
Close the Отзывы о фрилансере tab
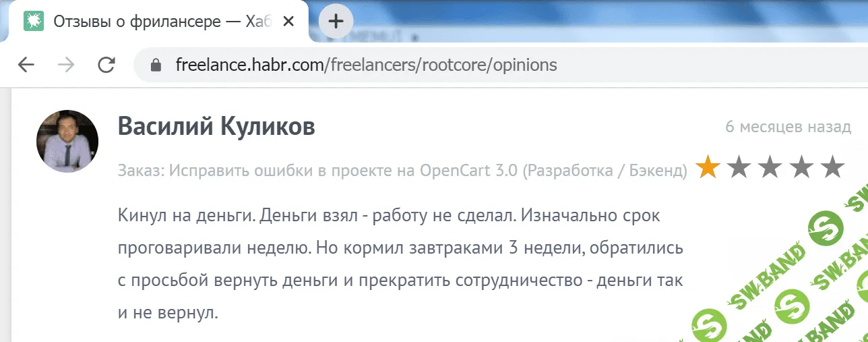pyautogui.click(x=288, y=21)
